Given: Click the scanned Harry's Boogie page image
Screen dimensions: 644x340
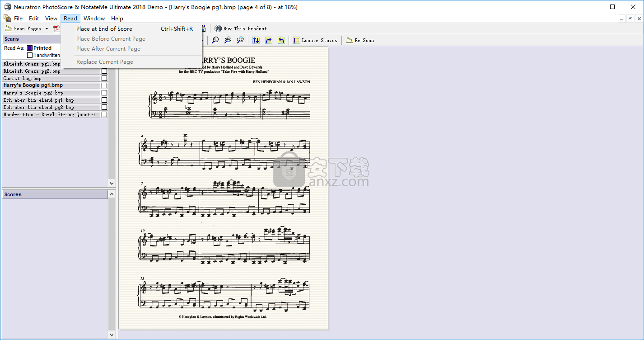Looking at the screenshot, I should (224, 188).
